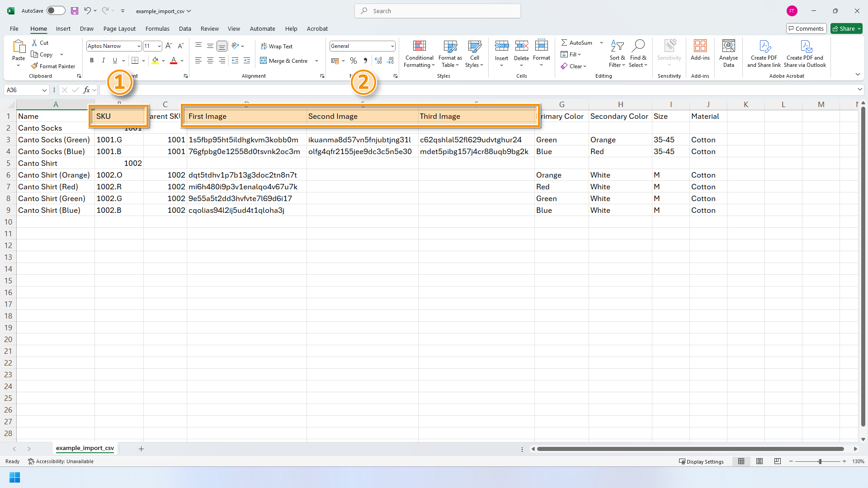Viewport: 868px width, 488px height.
Task: Expand the General number format dropdown
Action: [392, 46]
